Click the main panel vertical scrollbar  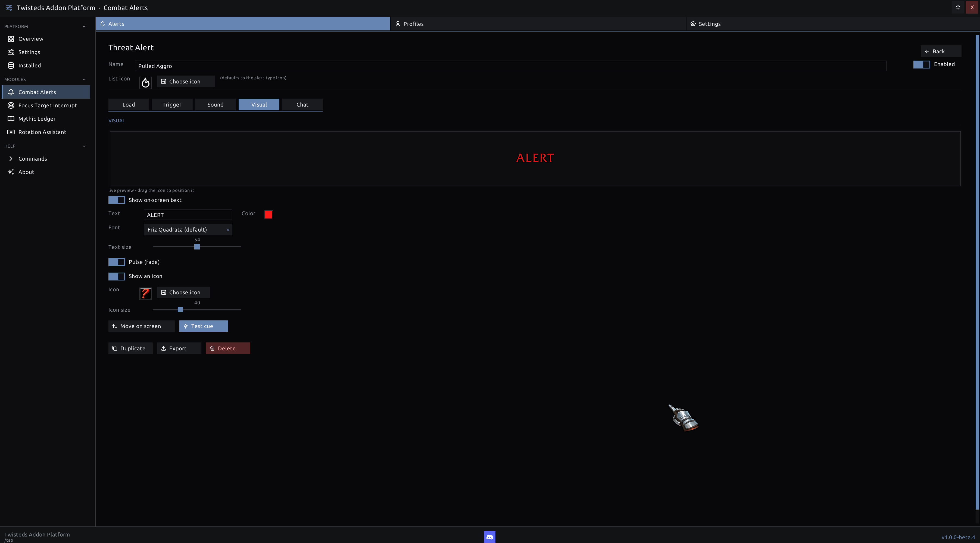tap(977, 272)
